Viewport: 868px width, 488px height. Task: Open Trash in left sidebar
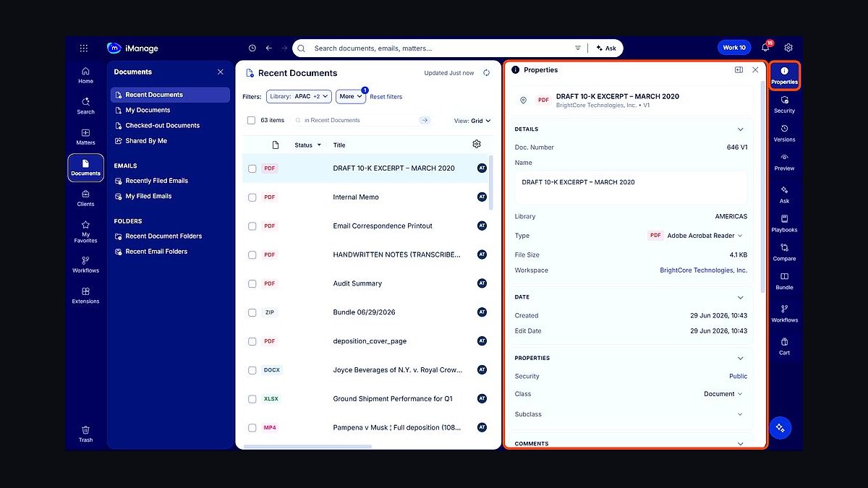point(85,434)
